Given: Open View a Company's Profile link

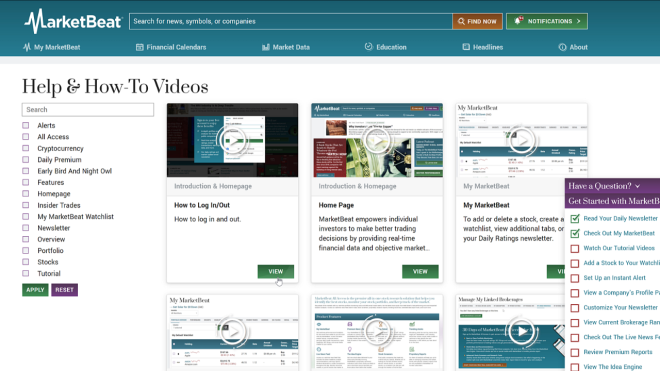Looking at the screenshot, I should point(621,292).
